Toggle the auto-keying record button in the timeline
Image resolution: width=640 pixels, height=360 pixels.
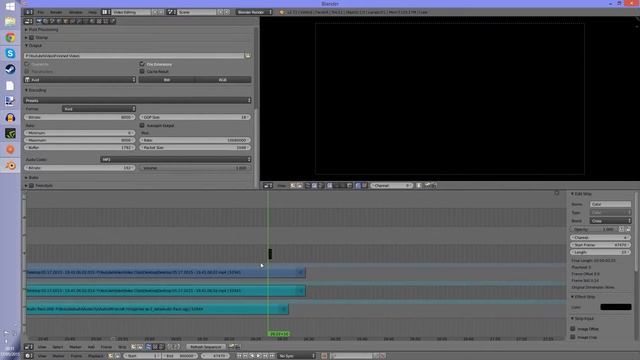(324, 356)
